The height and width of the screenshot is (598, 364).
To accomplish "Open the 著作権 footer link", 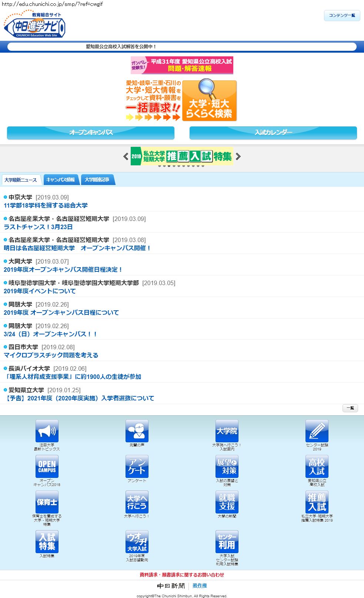I will coord(200,586).
